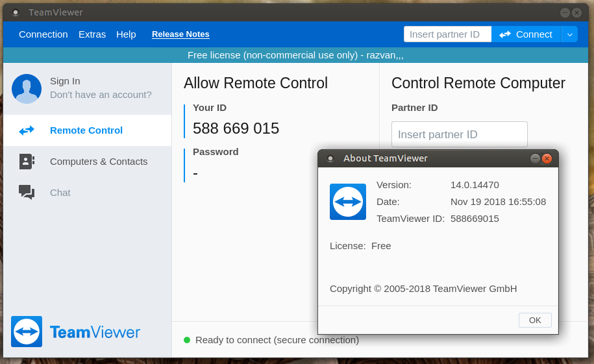594x364 pixels.
Task: Click the Free license banner text
Action: tap(295, 55)
